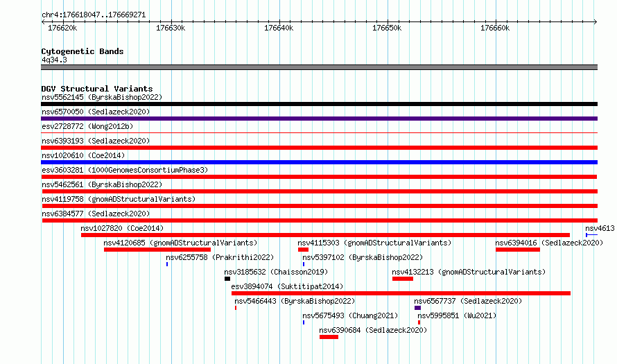
Task: Open the nsv6393193 (Sedlazeck2020) variant bar
Action: tap(319, 148)
